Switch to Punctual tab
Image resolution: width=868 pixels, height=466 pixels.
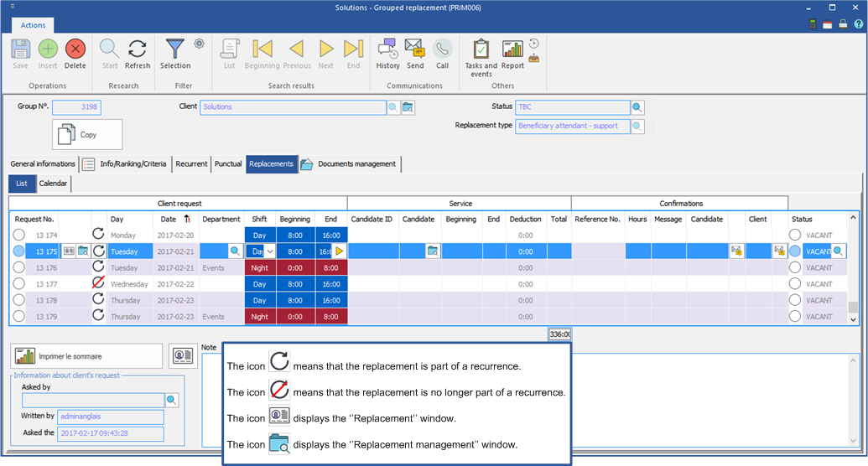click(x=228, y=163)
